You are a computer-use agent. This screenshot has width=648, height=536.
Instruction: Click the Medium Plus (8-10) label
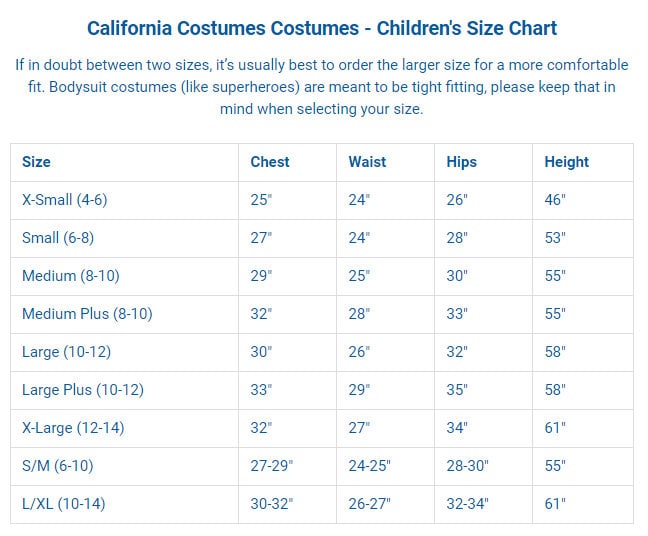pos(87,314)
